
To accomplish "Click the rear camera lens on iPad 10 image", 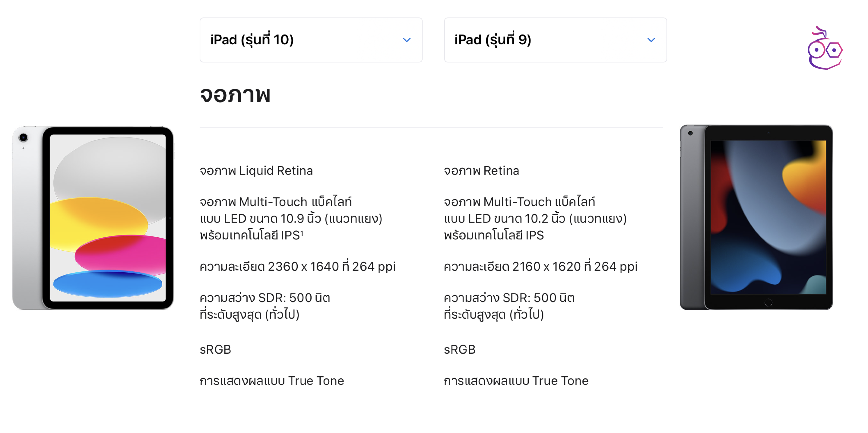I will click(x=23, y=137).
